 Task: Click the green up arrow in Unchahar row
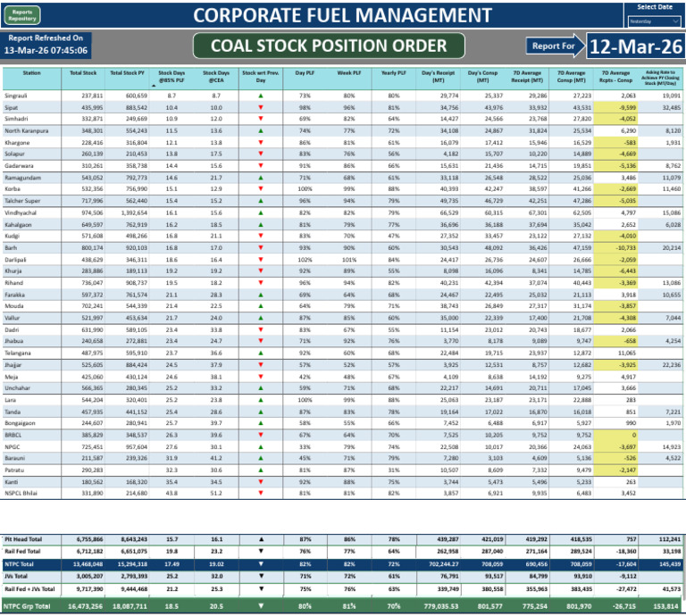pos(261,387)
